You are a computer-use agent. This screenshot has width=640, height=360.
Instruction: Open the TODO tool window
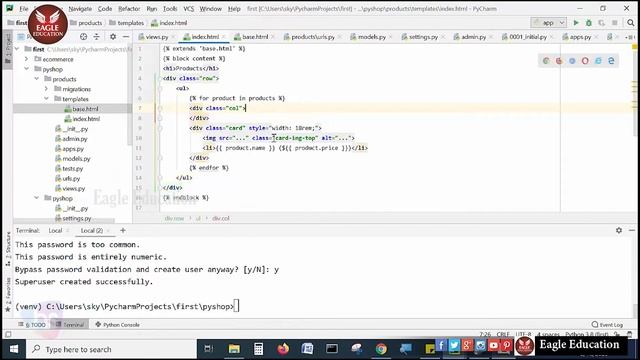(x=33, y=325)
